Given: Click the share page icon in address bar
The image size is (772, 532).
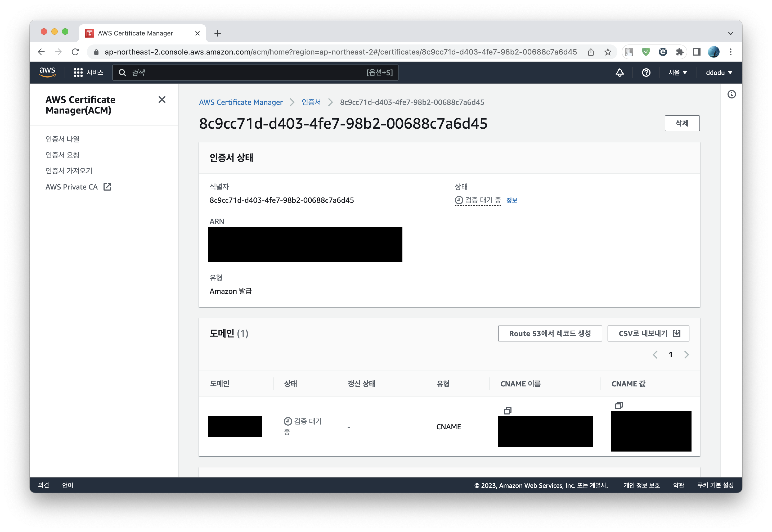Looking at the screenshot, I should pyautogui.click(x=591, y=52).
